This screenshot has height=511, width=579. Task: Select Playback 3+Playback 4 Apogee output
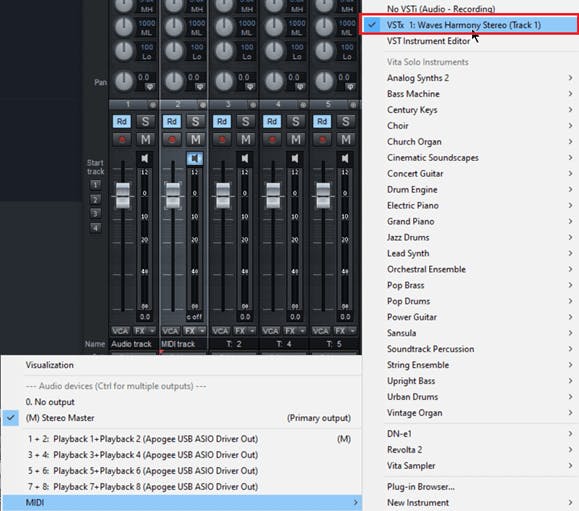(x=181, y=455)
